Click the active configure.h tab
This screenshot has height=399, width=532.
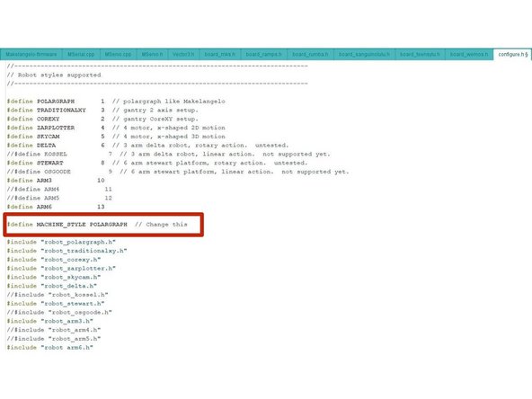(512, 54)
